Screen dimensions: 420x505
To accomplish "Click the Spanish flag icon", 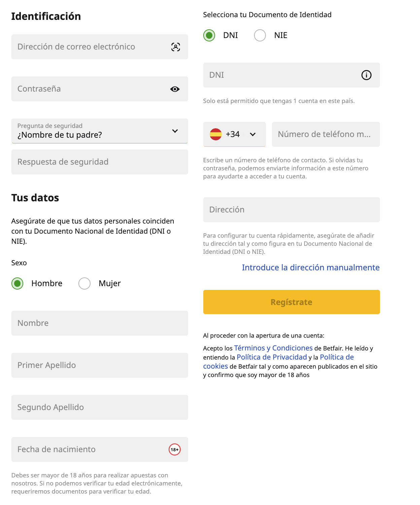I will click(216, 134).
